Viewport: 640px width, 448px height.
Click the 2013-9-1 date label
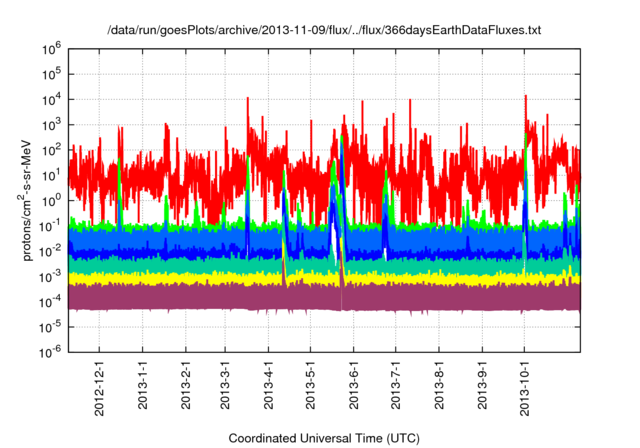482,386
